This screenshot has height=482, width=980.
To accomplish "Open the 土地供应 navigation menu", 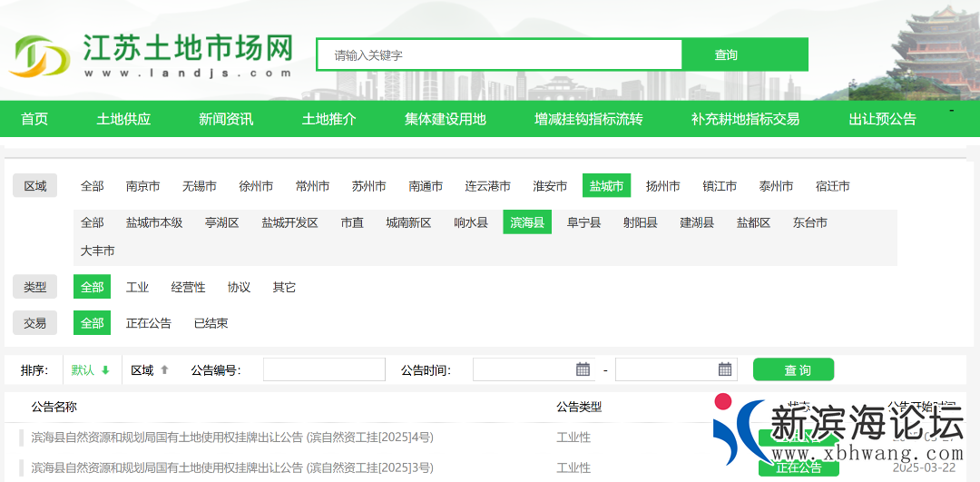I will 123,119.
